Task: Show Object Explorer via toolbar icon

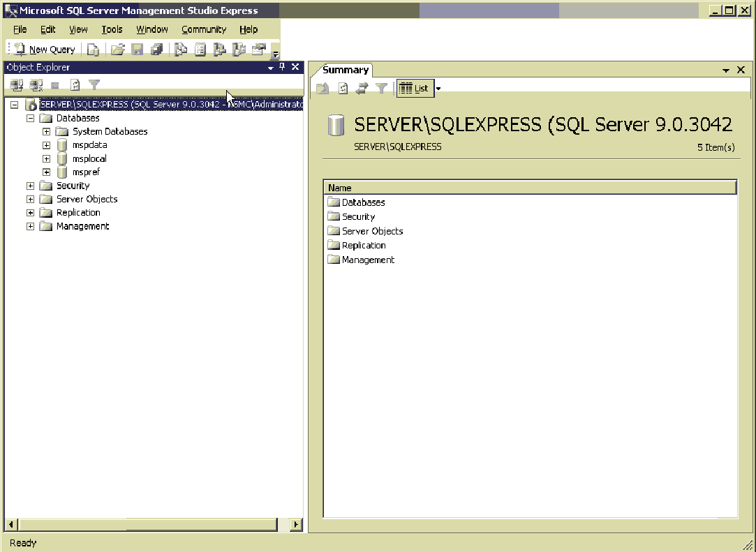Action: [x=220, y=49]
